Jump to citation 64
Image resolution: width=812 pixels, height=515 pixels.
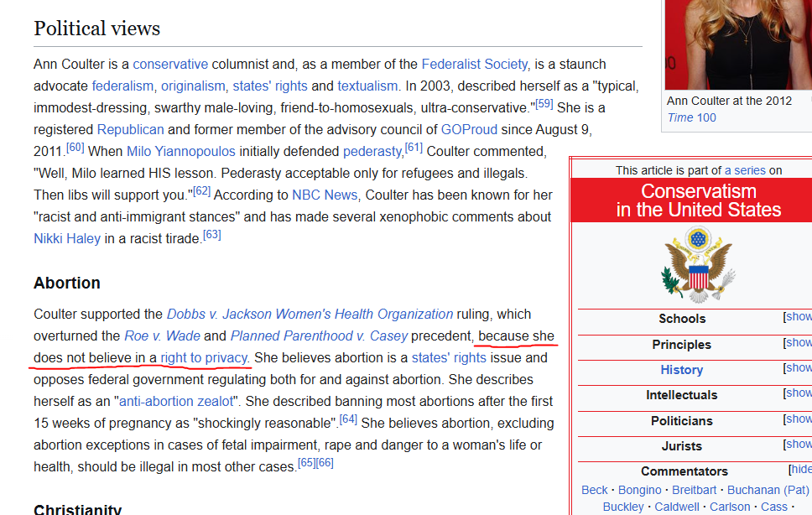click(348, 419)
